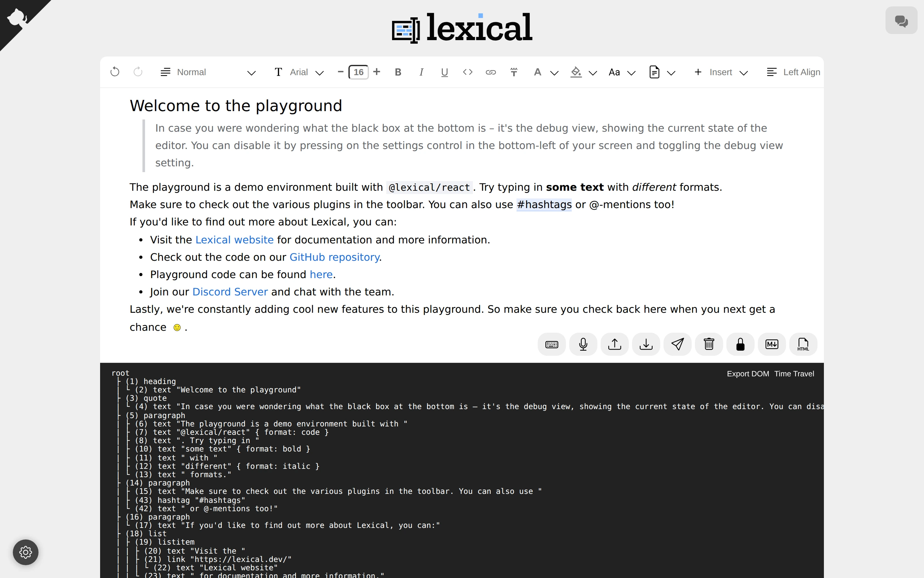Click the bold 'some text' words
The height and width of the screenshot is (578, 924).
point(575,187)
